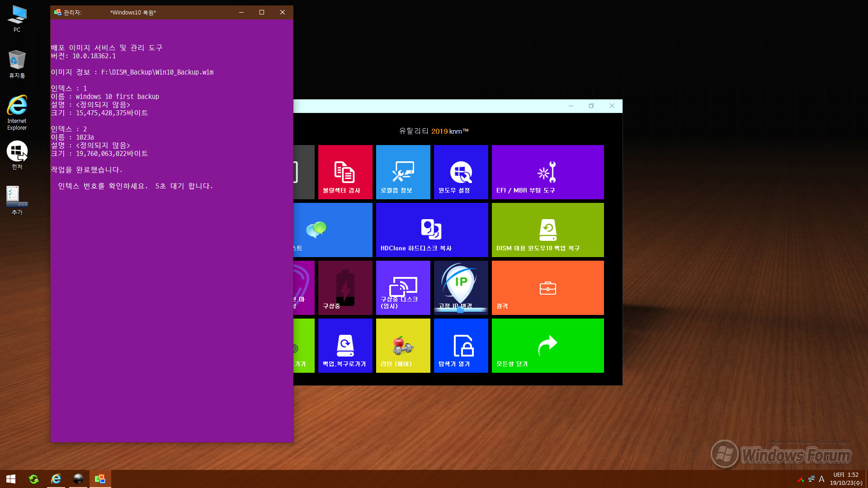Maximize the Windows10 restore console window
Image resolution: width=868 pixels, height=488 pixels.
262,12
